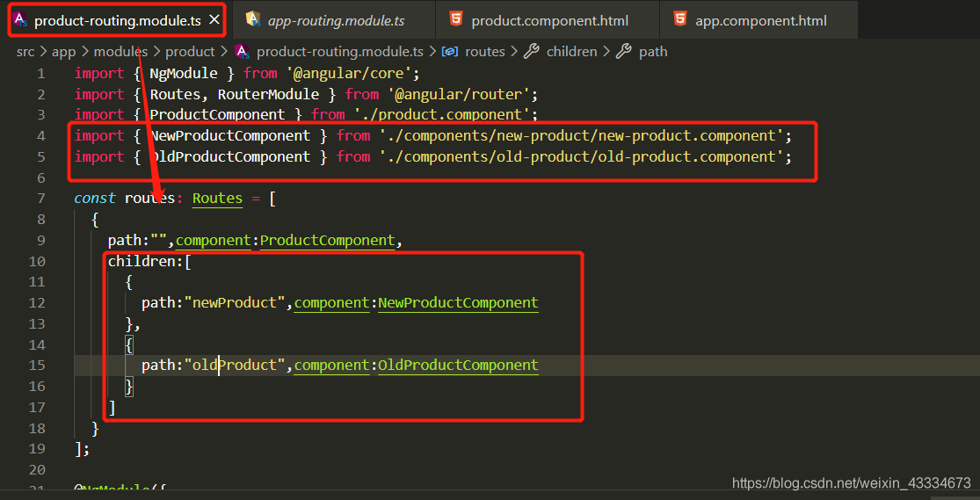The width and height of the screenshot is (980, 500).
Task: Click Angular icon on product-routing tab
Action: coord(19,19)
